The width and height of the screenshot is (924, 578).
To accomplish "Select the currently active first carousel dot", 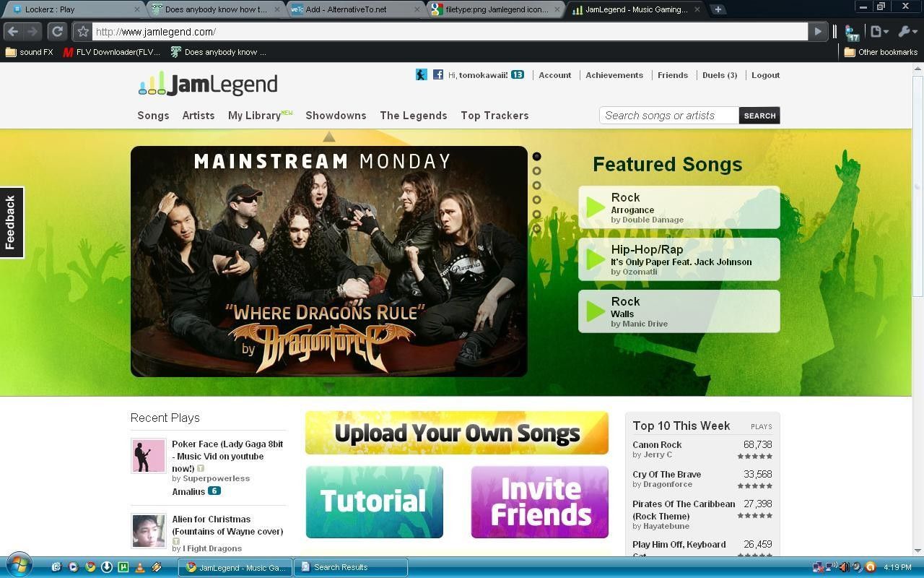I will [x=537, y=156].
